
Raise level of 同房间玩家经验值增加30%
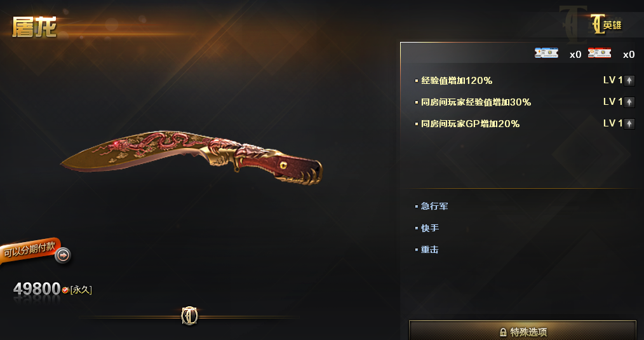(629, 102)
